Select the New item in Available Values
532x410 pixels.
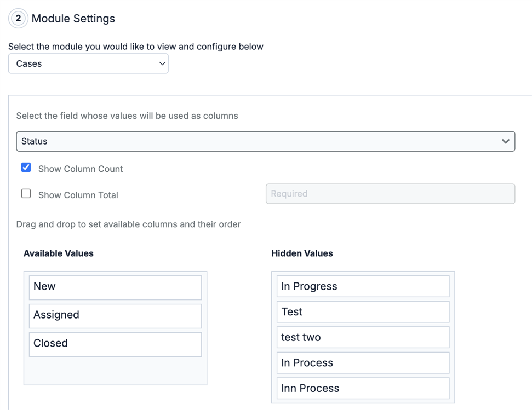115,287
